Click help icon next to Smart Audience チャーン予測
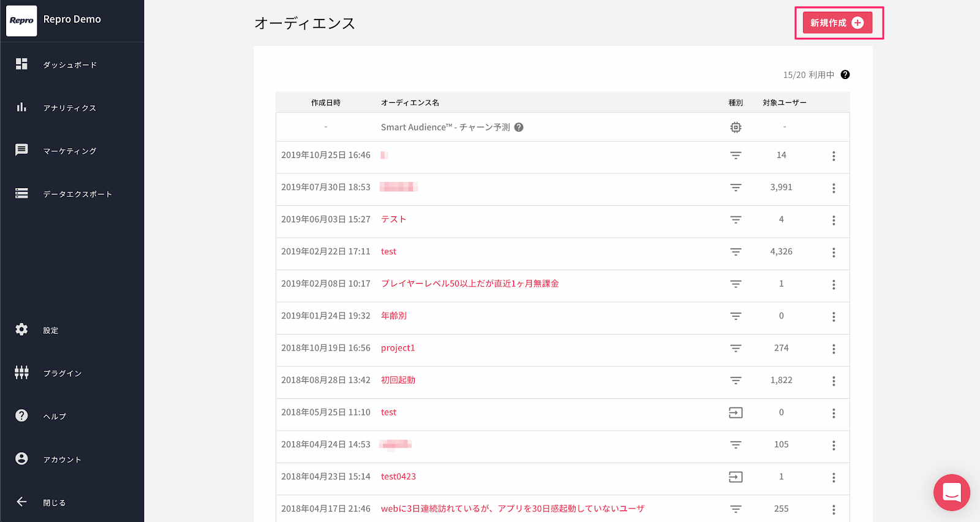The width and height of the screenshot is (980, 522). coord(519,127)
